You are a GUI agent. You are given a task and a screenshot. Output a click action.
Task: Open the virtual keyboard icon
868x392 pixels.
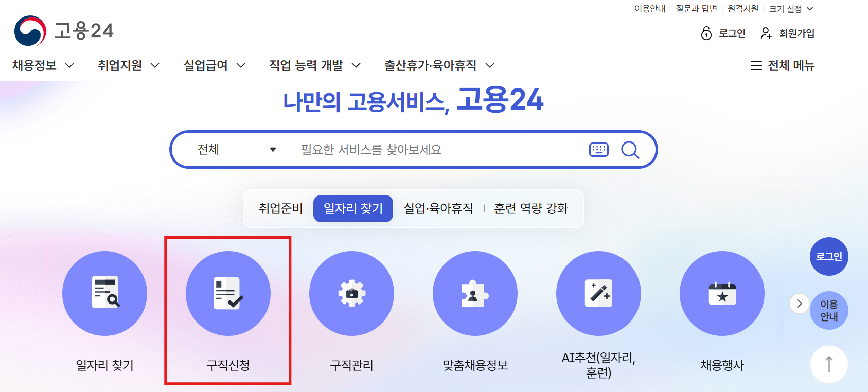click(598, 150)
